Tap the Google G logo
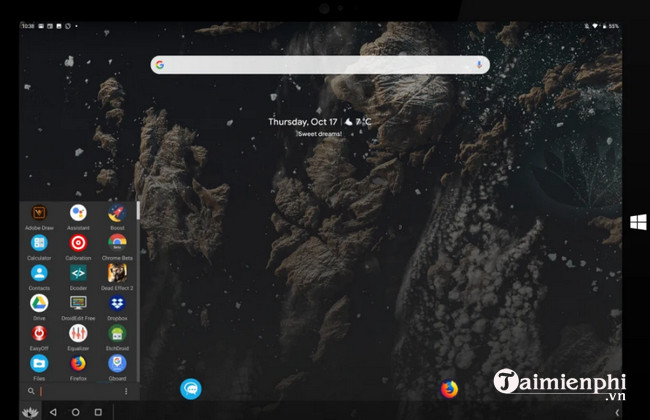The height and width of the screenshot is (420, 650). pyautogui.click(x=160, y=65)
